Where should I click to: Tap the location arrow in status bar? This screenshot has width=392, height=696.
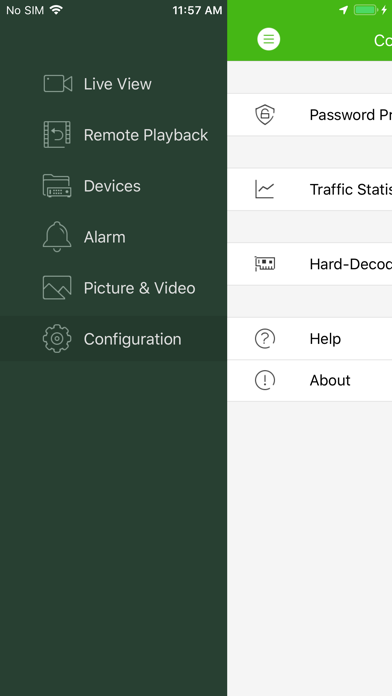coord(343,10)
